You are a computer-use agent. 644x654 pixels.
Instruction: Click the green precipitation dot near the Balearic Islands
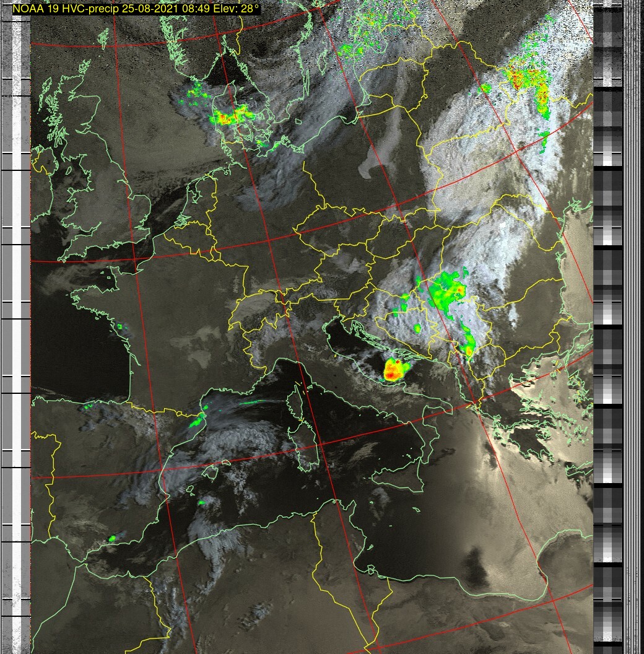201,503
